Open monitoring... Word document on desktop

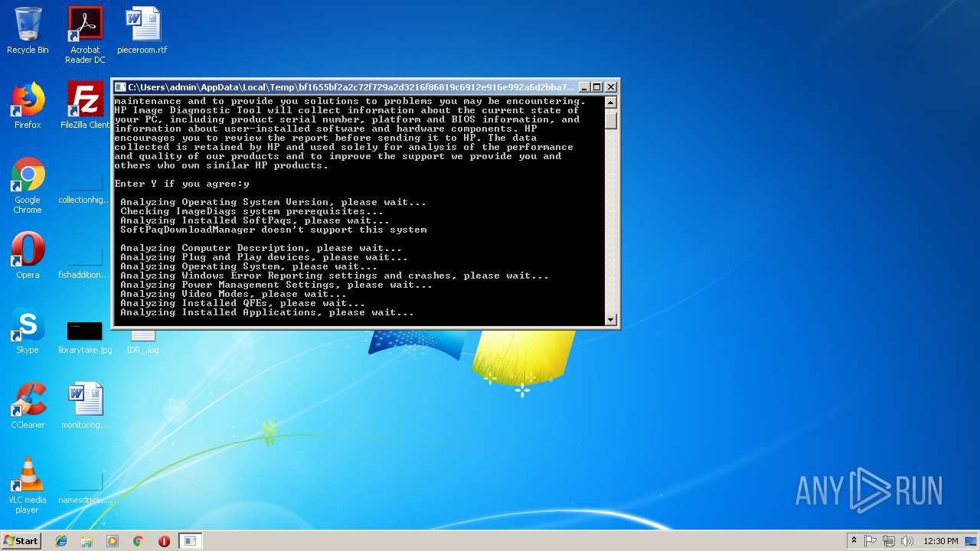pos(85,406)
